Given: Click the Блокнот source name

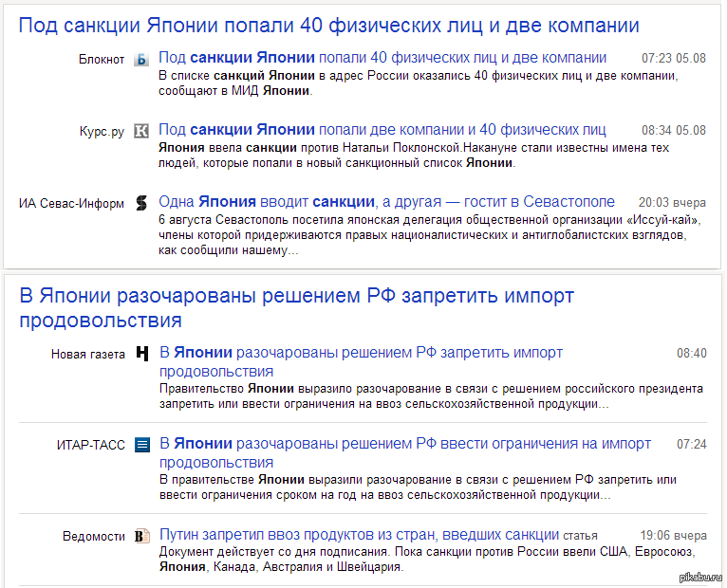Looking at the screenshot, I should pos(102,59).
